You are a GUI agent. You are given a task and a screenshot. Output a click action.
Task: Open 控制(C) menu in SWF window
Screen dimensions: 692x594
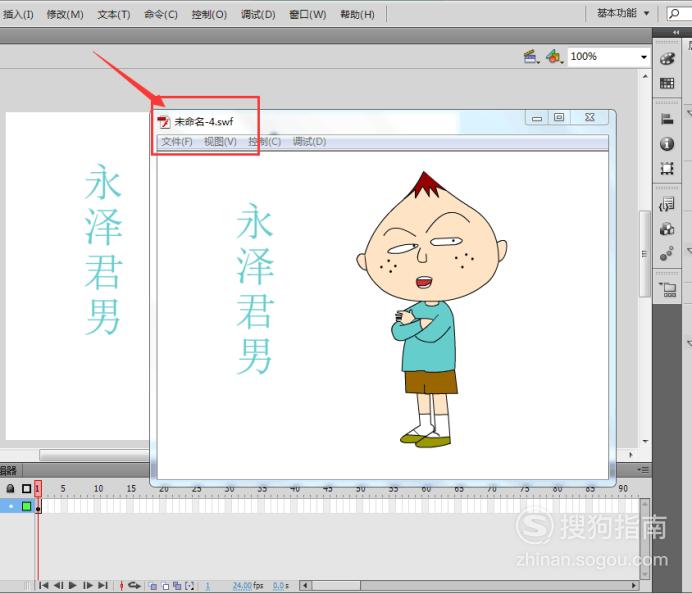[264, 142]
